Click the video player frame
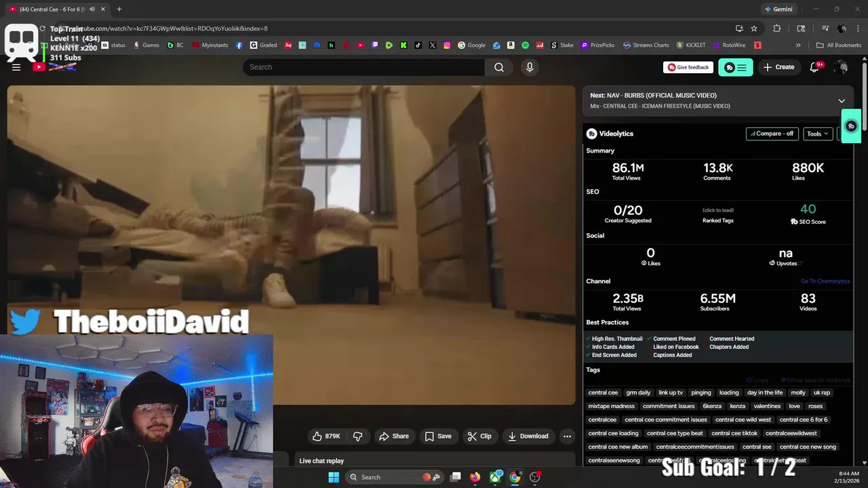868x488 pixels. [292, 245]
